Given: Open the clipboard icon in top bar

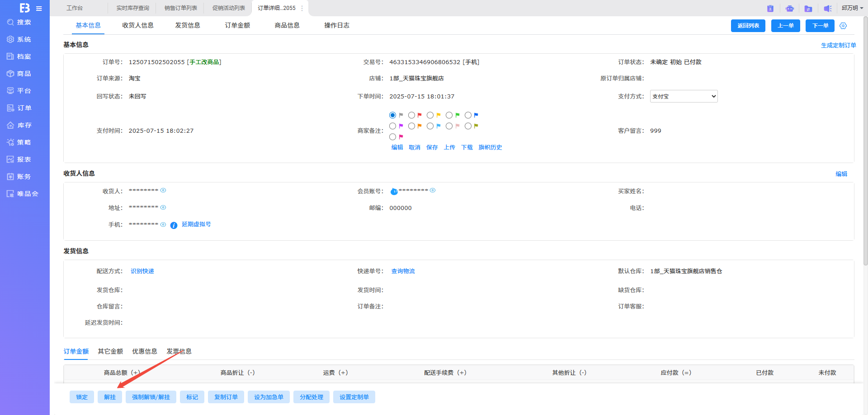Looking at the screenshot, I should pos(770,9).
